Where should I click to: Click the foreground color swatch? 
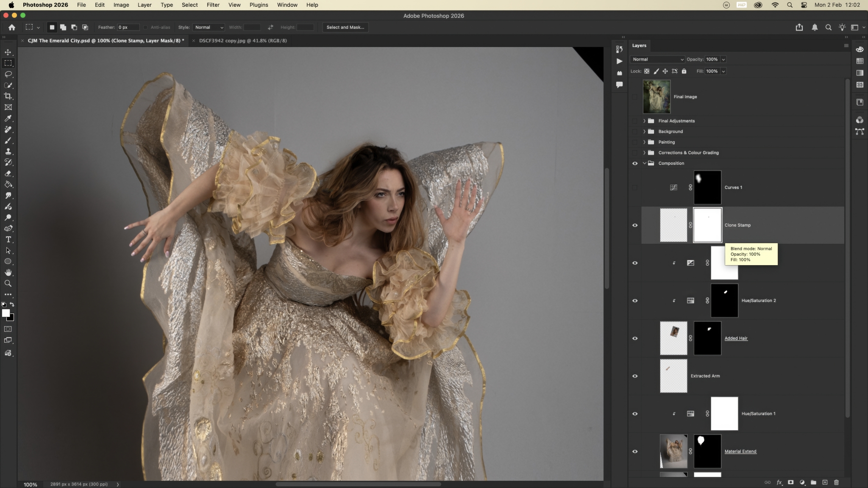6,313
